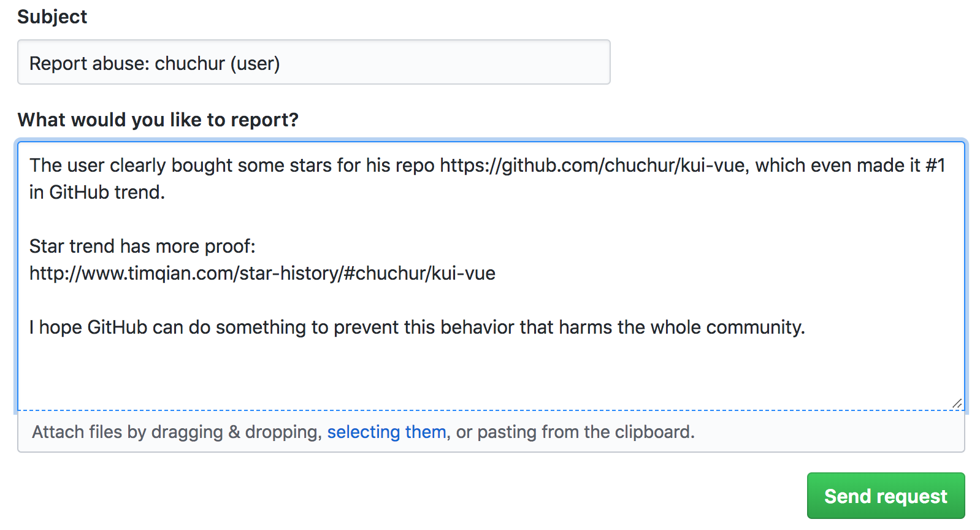Click the "in GitHub trend." line
Image resolution: width=980 pixels, height=530 pixels.
97,193
